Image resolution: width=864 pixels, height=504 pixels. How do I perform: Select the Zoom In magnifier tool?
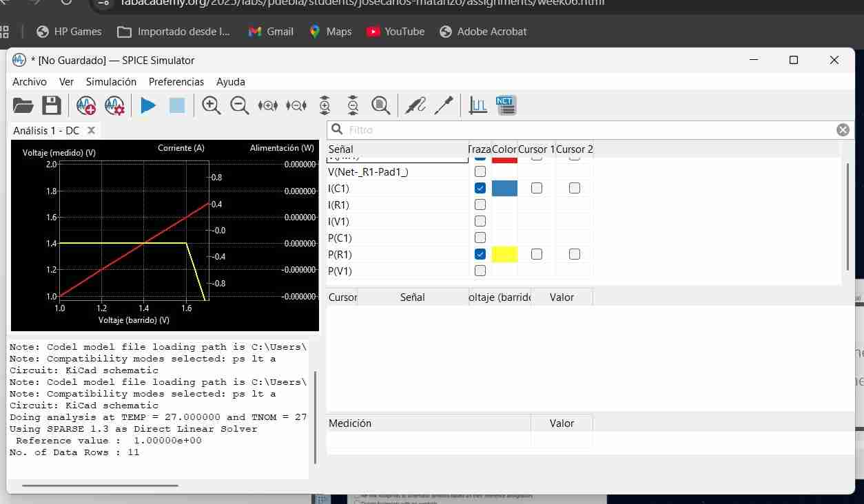(x=211, y=105)
